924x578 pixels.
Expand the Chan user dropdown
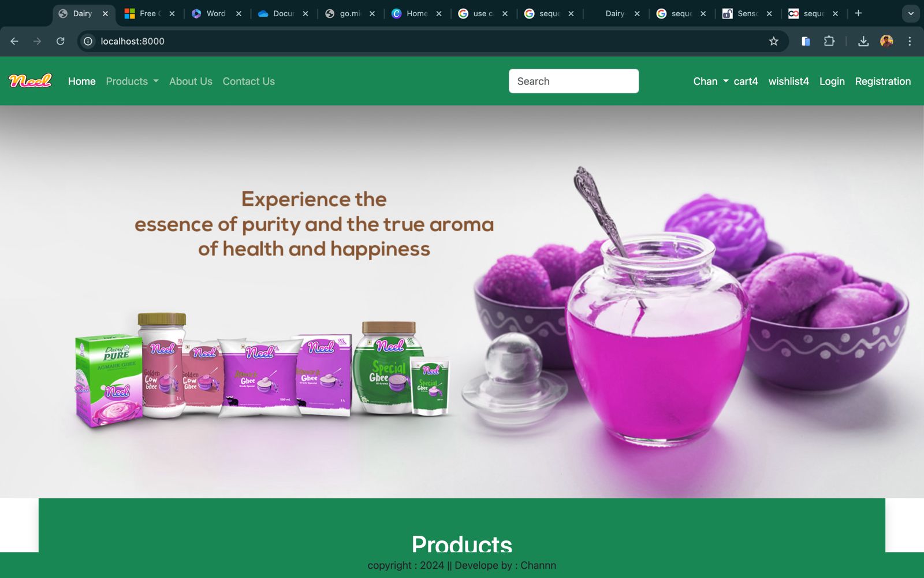click(x=711, y=81)
